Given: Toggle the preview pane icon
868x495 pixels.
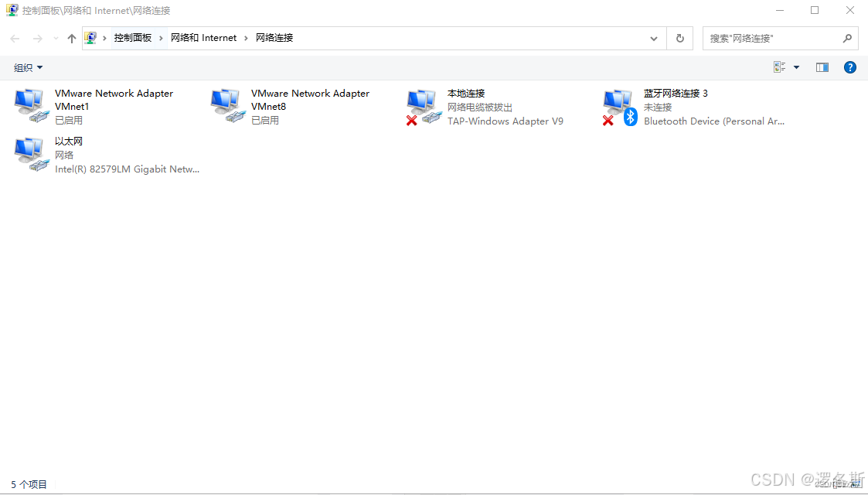Looking at the screenshot, I should click(822, 67).
